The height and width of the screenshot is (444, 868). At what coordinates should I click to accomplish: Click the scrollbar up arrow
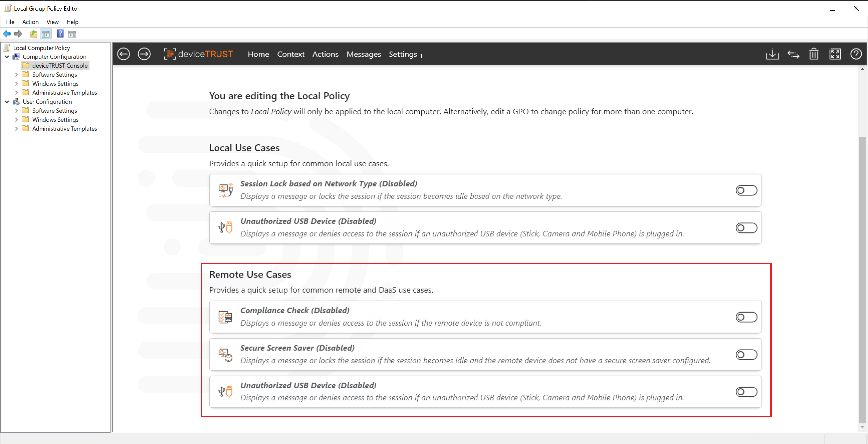862,69
